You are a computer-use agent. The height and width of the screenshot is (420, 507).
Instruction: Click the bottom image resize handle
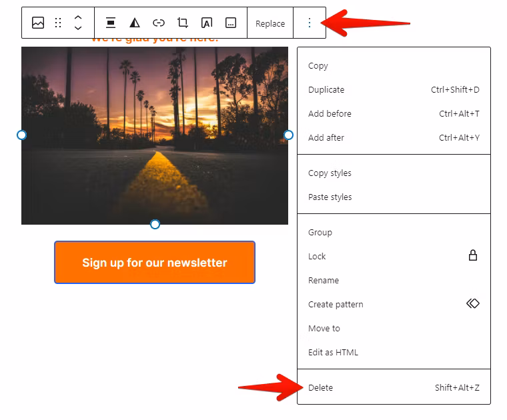tap(155, 224)
